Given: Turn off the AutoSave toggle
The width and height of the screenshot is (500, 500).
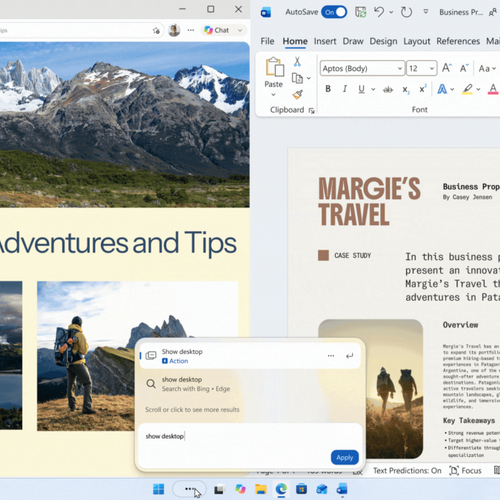Looking at the screenshot, I should 334,12.
